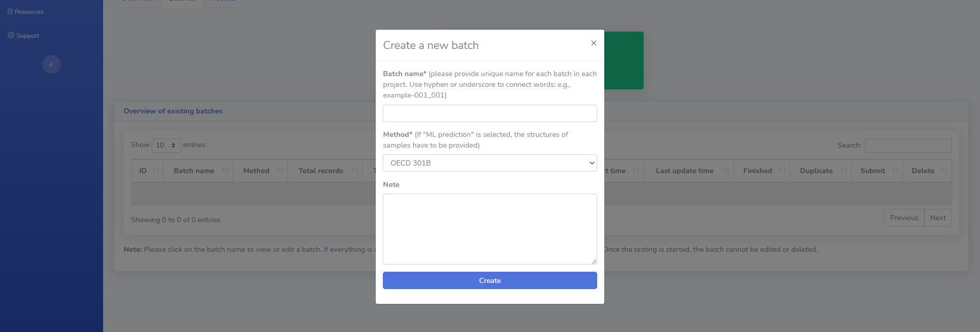Open the Method dropdown showing OECD 301B
The image size is (980, 332).
(x=490, y=163)
